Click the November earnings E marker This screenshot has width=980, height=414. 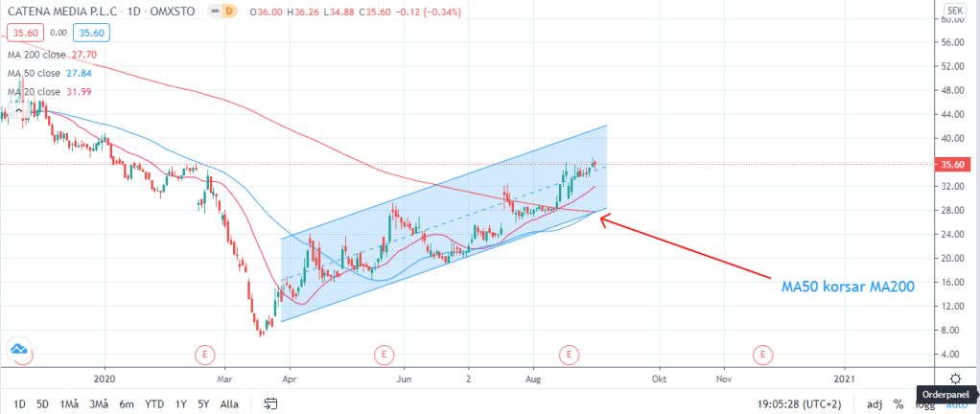click(x=762, y=355)
